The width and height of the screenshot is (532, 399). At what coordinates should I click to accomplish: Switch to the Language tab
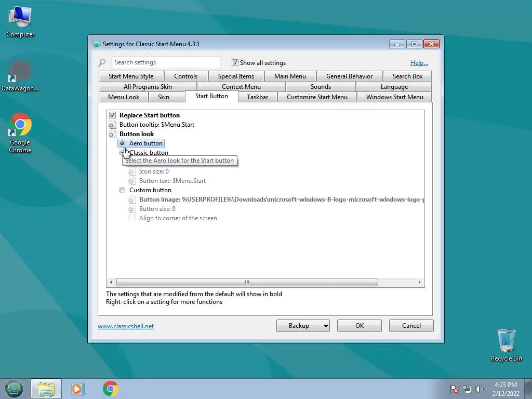coord(394,87)
